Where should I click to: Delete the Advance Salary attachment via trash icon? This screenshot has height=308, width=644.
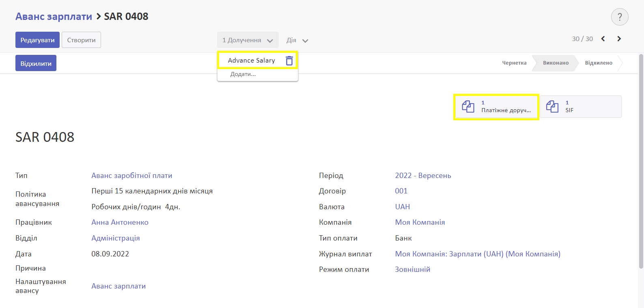click(x=289, y=61)
